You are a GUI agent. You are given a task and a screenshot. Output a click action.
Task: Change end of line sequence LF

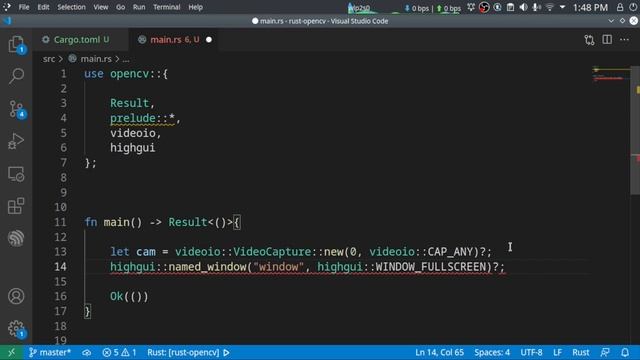(558, 352)
